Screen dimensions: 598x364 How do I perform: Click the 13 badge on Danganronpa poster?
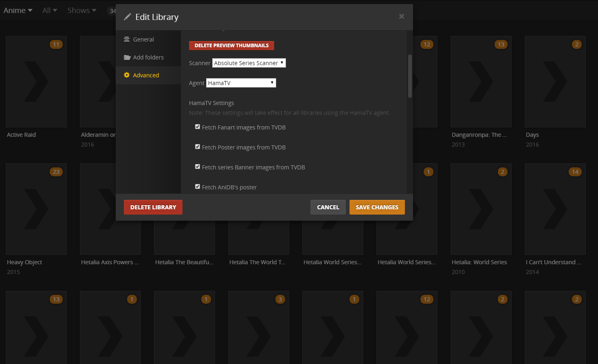(501, 44)
